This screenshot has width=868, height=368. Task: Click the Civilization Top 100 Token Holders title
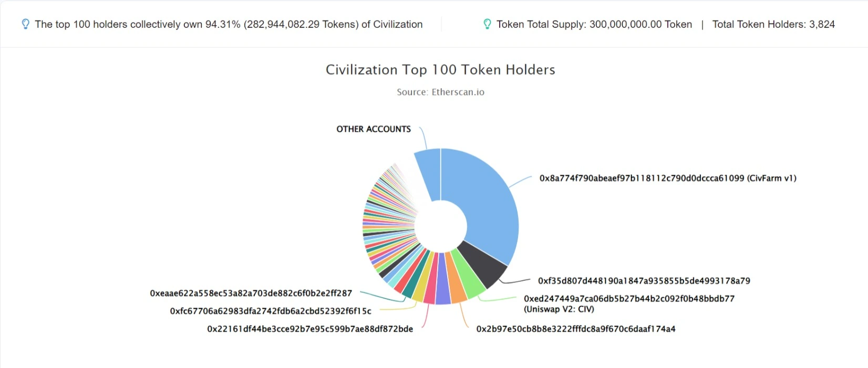(440, 70)
